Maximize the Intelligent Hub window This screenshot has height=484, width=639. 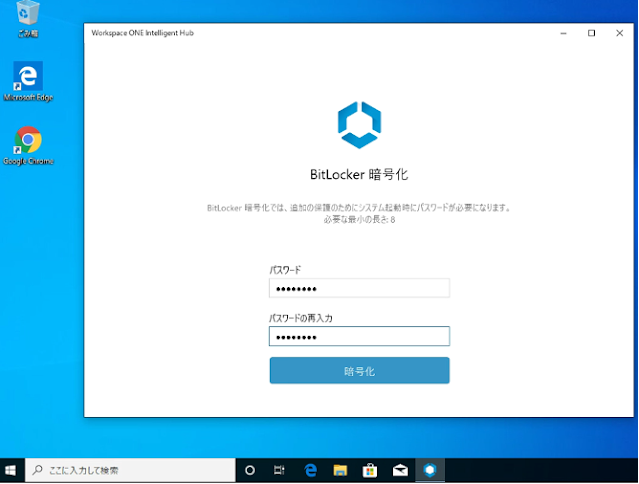(x=591, y=33)
